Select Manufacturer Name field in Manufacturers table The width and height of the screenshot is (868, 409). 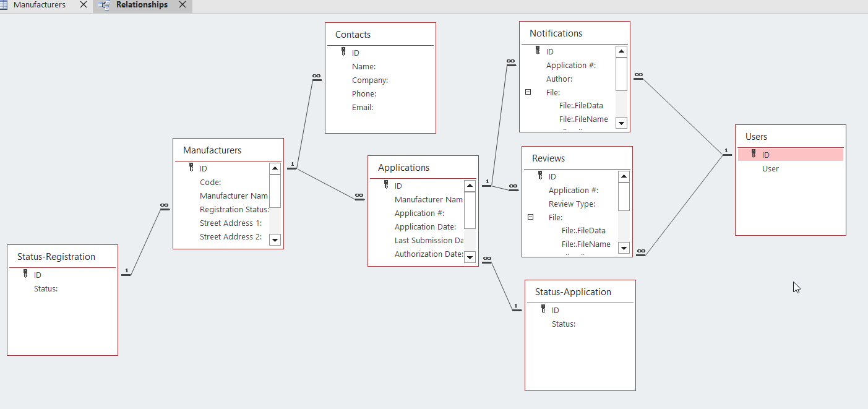[x=234, y=196]
